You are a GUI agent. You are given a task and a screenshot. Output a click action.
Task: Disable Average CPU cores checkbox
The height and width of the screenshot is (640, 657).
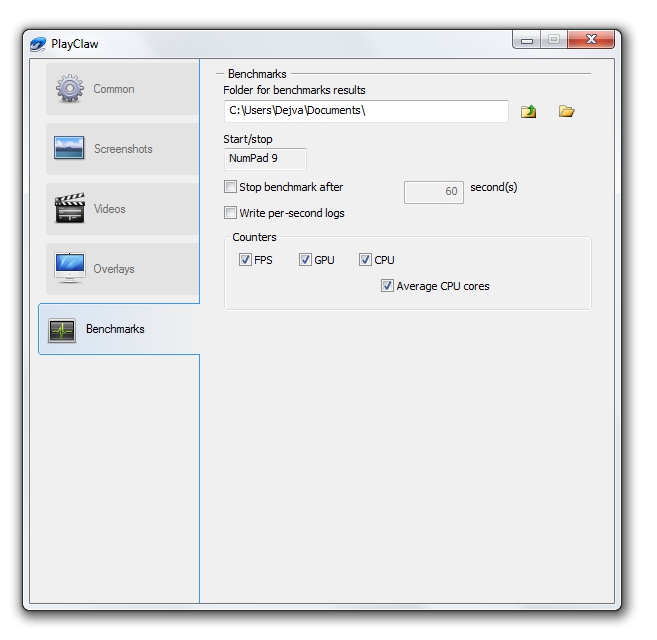tap(387, 286)
